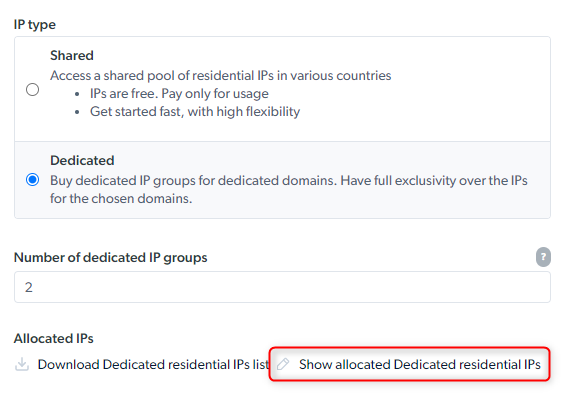Click 'Access a shared pool of residential IPs' description
The height and width of the screenshot is (393, 583).
pyautogui.click(x=221, y=75)
